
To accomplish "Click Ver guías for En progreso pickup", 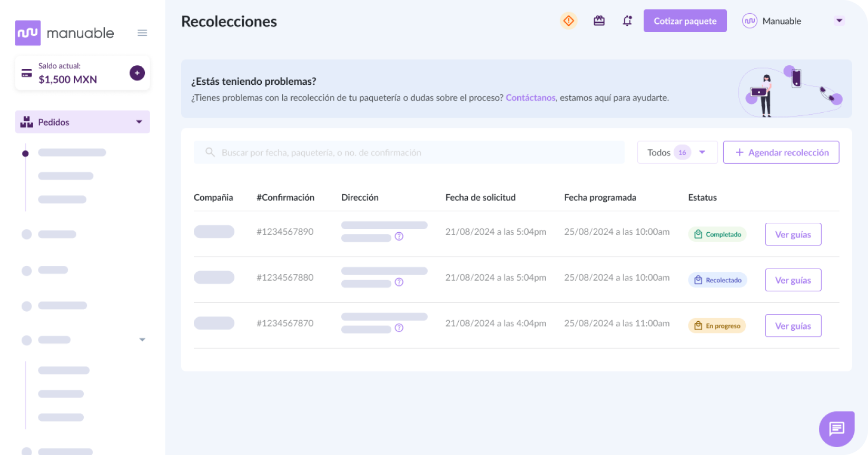I will [793, 326].
